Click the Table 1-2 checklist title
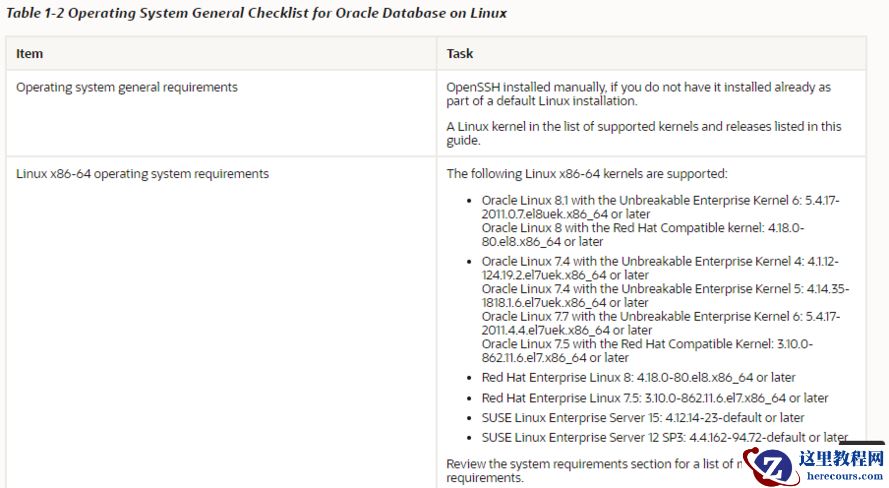Image resolution: width=889 pixels, height=488 pixels. (x=256, y=13)
